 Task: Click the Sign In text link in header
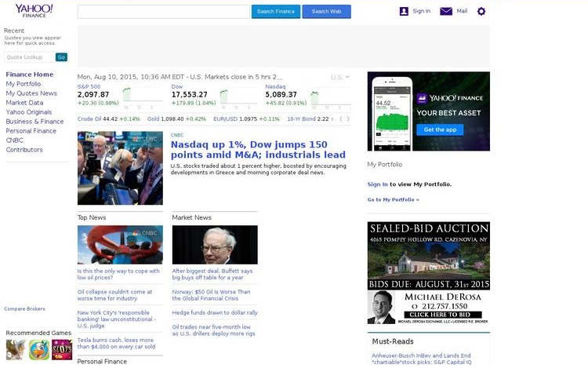[x=422, y=11]
